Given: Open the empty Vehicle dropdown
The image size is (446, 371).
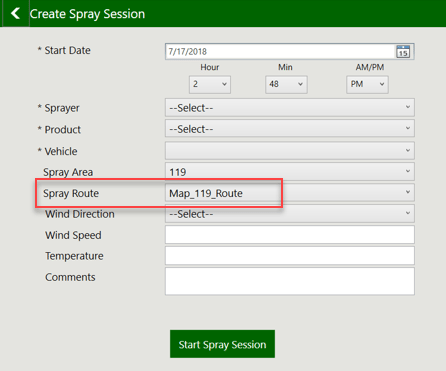Looking at the screenshot, I should [290, 151].
